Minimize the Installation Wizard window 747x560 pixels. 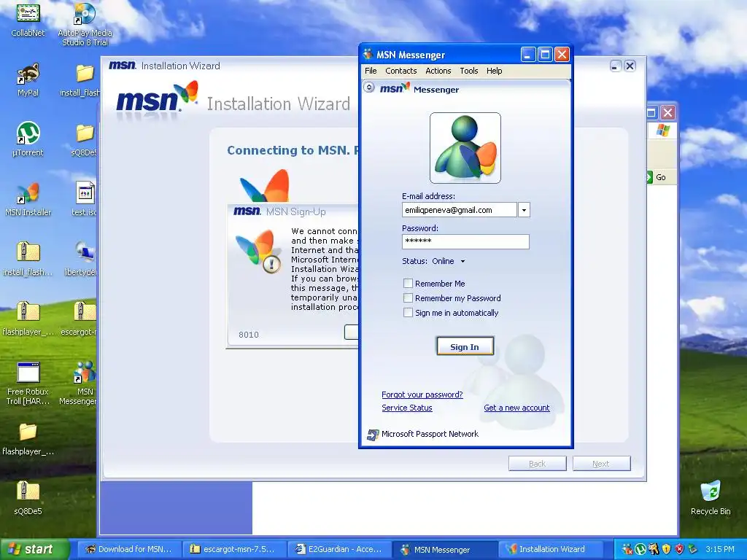point(615,66)
